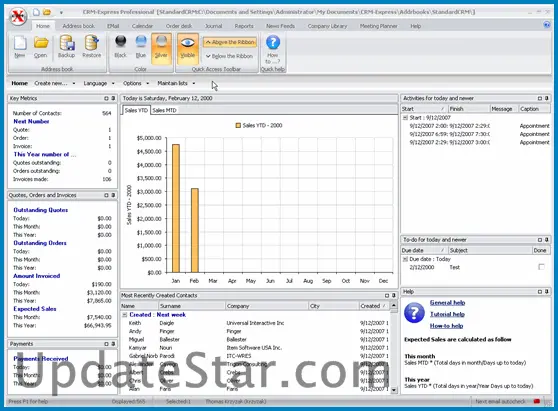Click the Home toolbar button
Image resolution: width=558 pixels, height=411 pixels.
pos(20,83)
